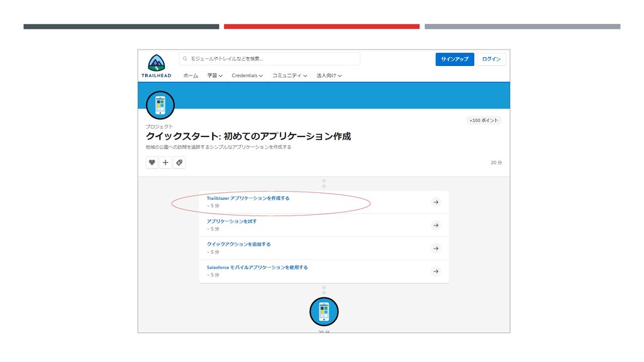
Task: Click the プロジェクト label
Action: (x=159, y=126)
